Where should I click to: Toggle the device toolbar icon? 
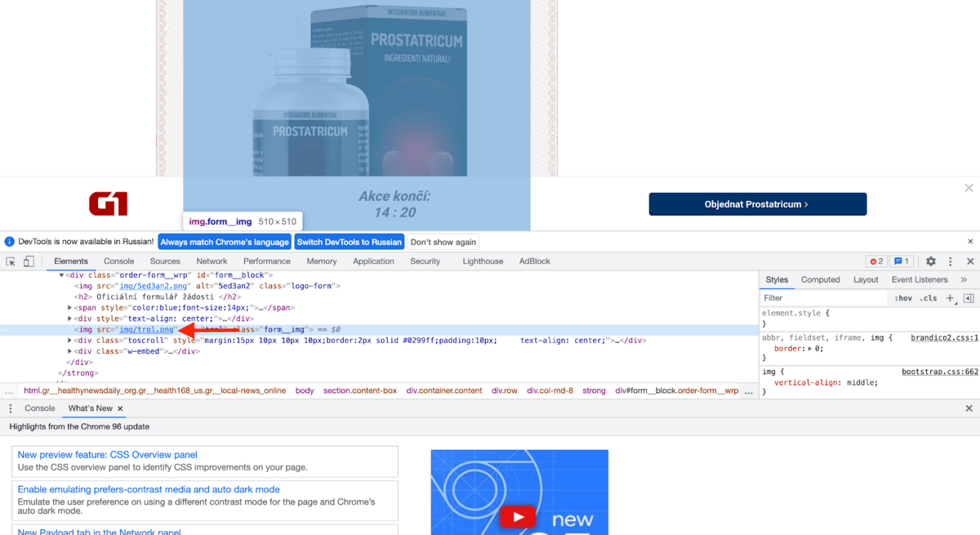[28, 261]
